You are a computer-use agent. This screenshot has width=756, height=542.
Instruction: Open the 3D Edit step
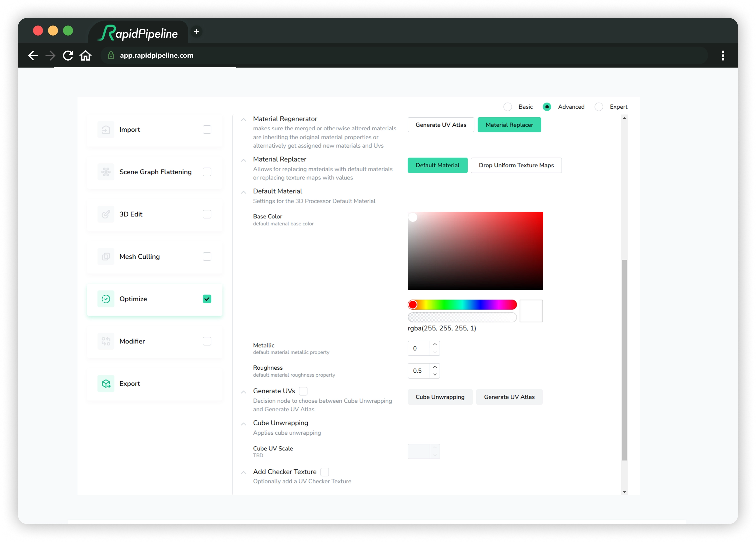(154, 214)
